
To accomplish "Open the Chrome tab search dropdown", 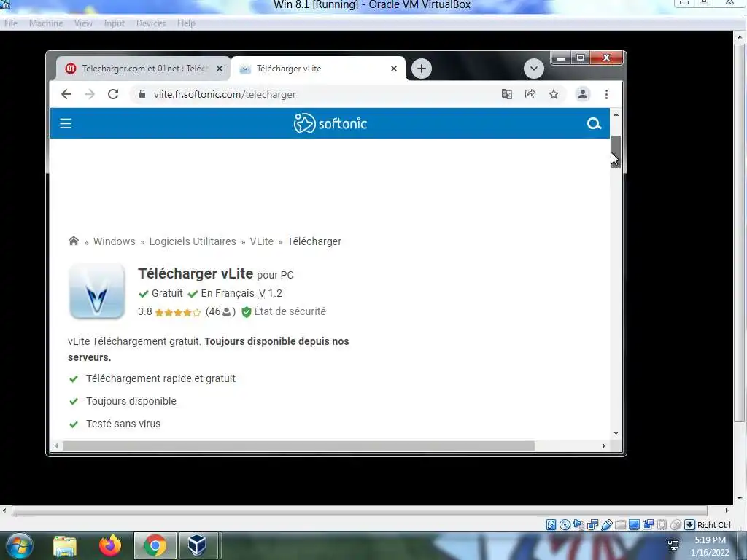I will (x=533, y=69).
